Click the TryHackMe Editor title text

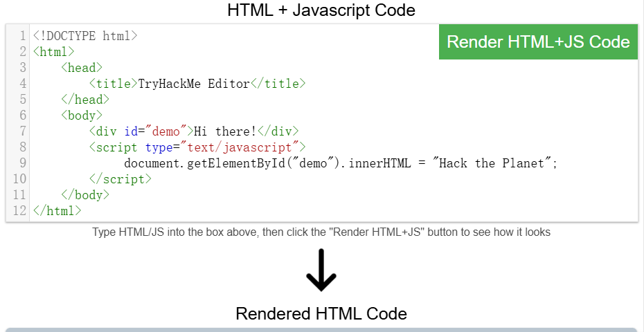tap(193, 84)
